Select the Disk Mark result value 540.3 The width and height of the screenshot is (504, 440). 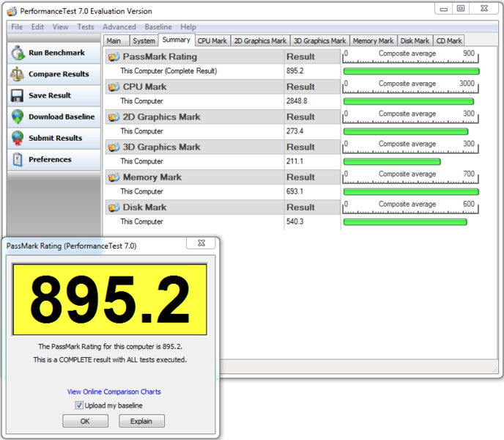(294, 221)
